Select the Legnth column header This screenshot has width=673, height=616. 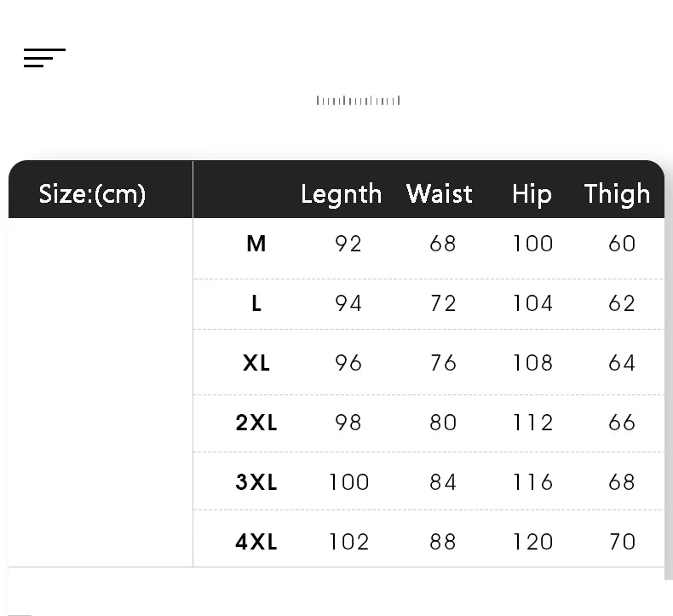[x=341, y=194]
